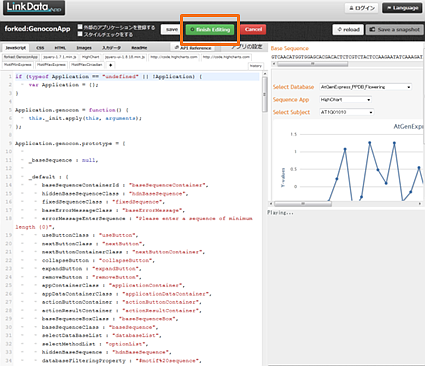Click the code editor vertical scrollbar
Screen dimensions: 425x366
(265, 94)
